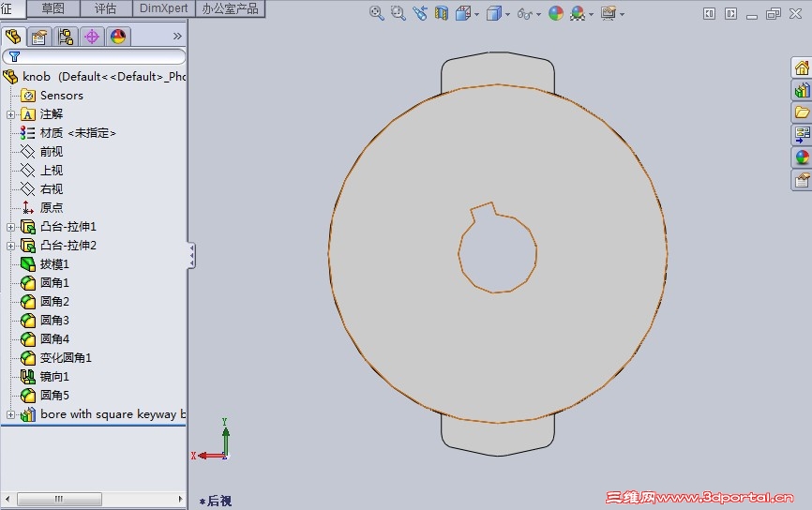
Task: Open the 办公室产品 tab
Action: [x=230, y=8]
